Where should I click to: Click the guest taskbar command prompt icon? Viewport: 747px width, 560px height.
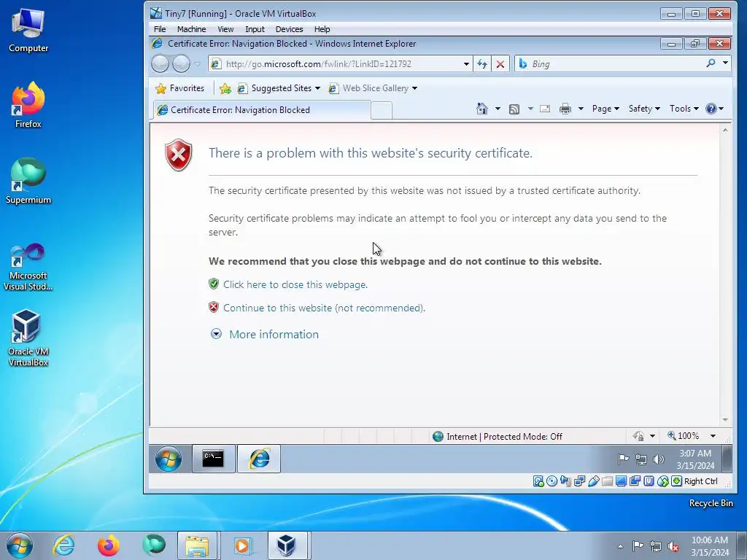(214, 459)
